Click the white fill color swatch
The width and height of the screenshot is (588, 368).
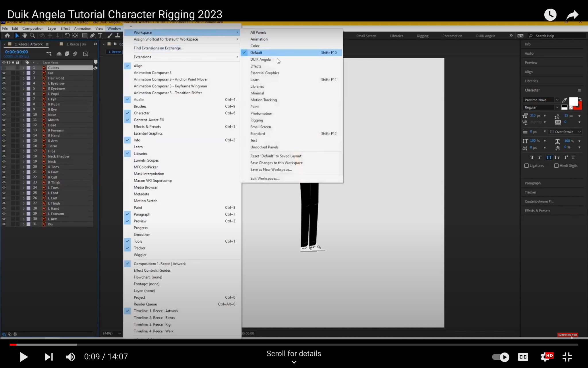coord(573,101)
